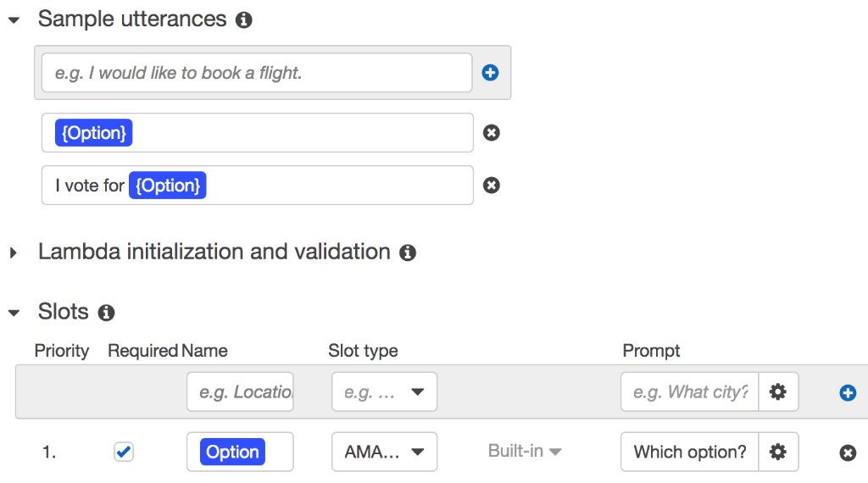This screenshot has height=483, width=868.
Task: Collapse the Sample utterances section
Action: click(14, 20)
